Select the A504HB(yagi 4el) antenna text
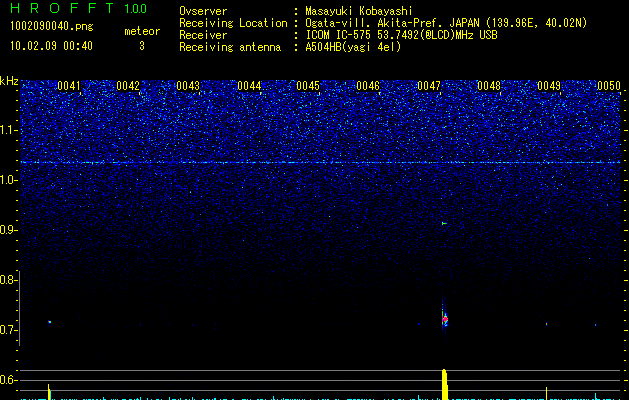 (353, 47)
